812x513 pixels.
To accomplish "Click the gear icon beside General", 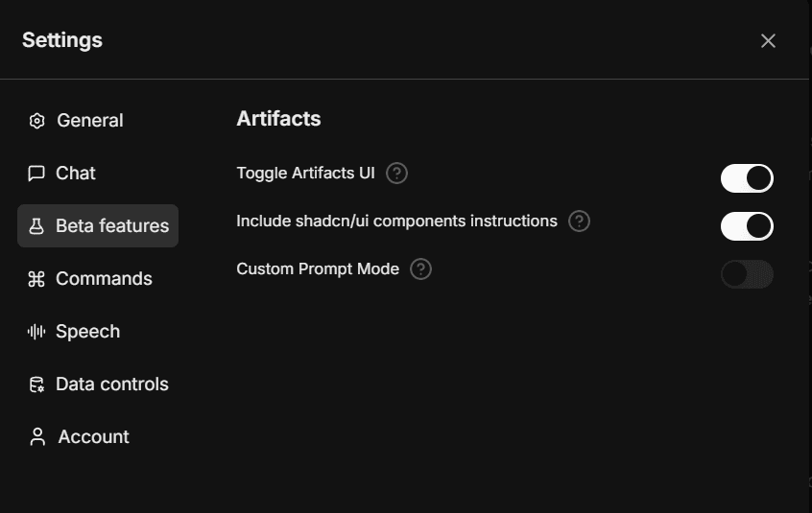I will 36,121.
